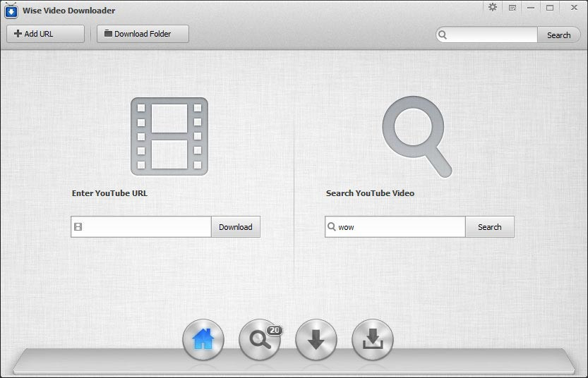This screenshot has width=588, height=378.
Task: Click the search field containing wow
Action: (395, 226)
